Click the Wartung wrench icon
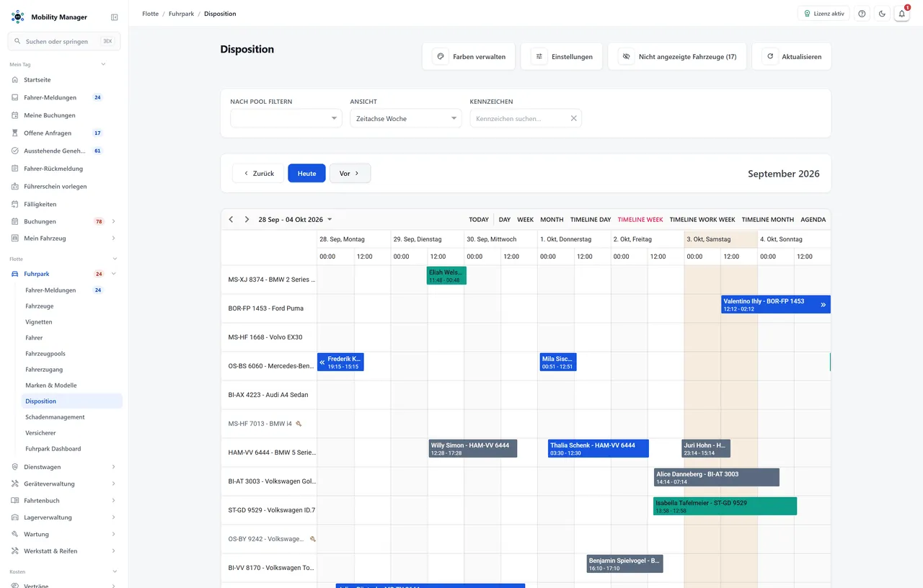The image size is (923, 588). 15,534
